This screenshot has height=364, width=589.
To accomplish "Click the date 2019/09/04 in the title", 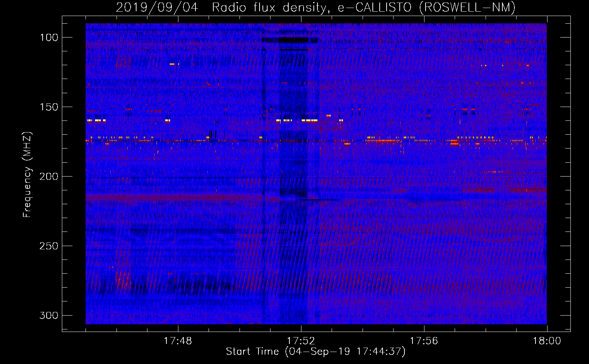I will [x=157, y=7].
